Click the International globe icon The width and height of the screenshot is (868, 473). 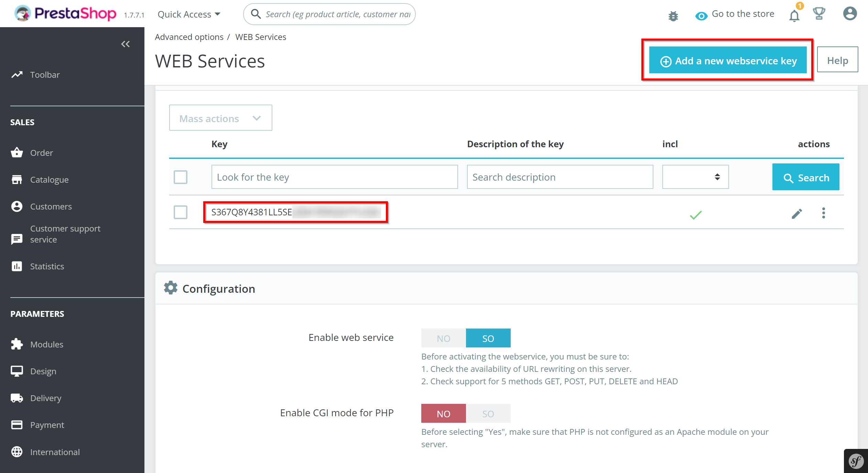pos(17,452)
